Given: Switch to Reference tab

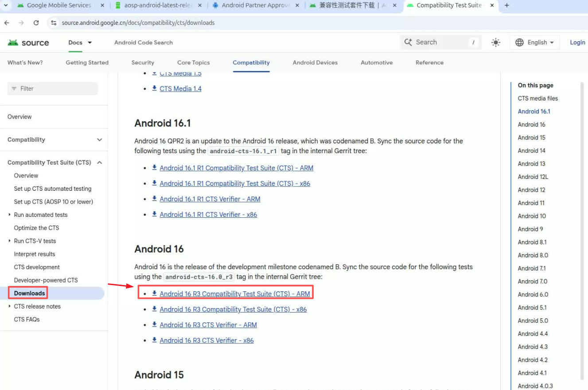Looking at the screenshot, I should coord(429,62).
